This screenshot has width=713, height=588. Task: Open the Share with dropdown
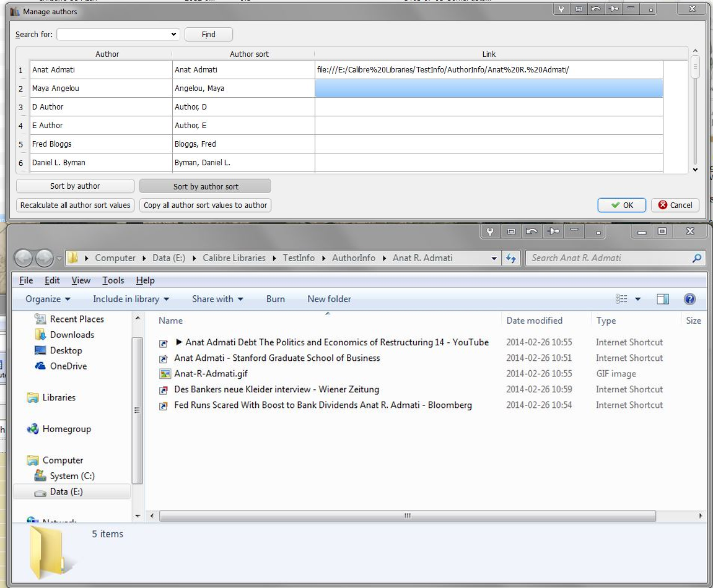click(217, 299)
